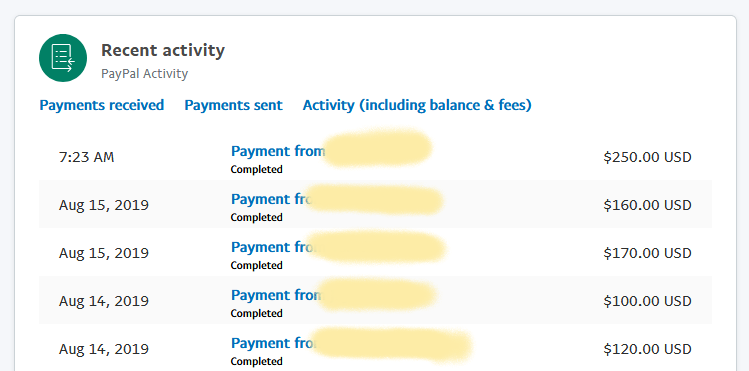Screen dimensions: 749x371
Task: Switch to the Payments sent tab
Action: click(x=234, y=105)
